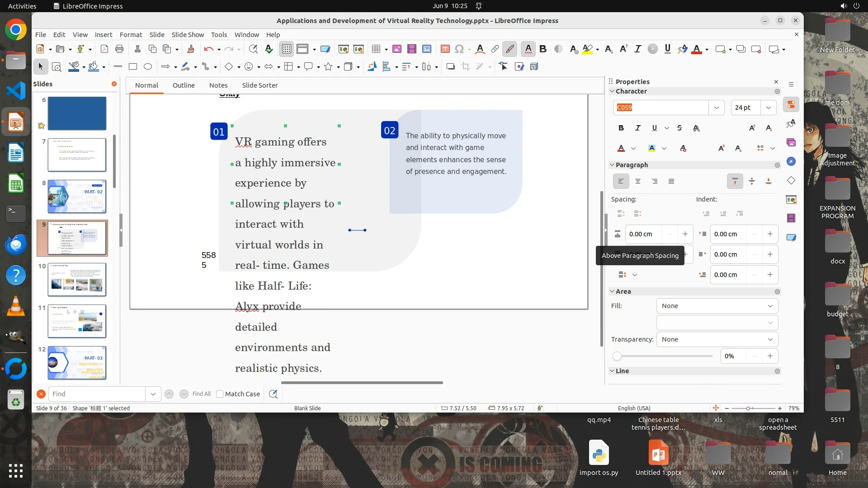Viewport: 868px width, 488px height.
Task: Select the Ellipse shape tool
Action: (148, 67)
